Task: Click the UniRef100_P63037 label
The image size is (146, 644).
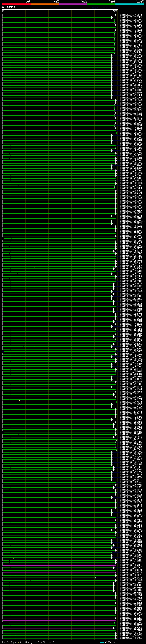Action: (x=131, y=90)
